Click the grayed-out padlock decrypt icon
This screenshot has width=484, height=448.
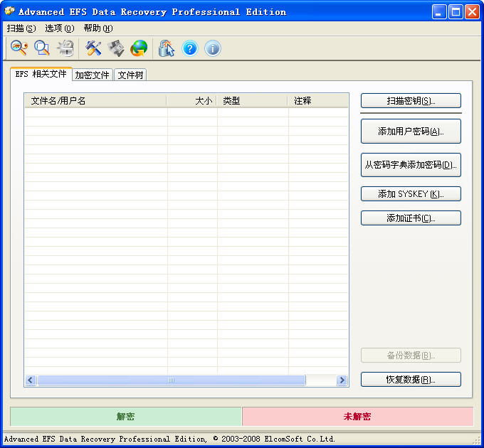[65, 48]
